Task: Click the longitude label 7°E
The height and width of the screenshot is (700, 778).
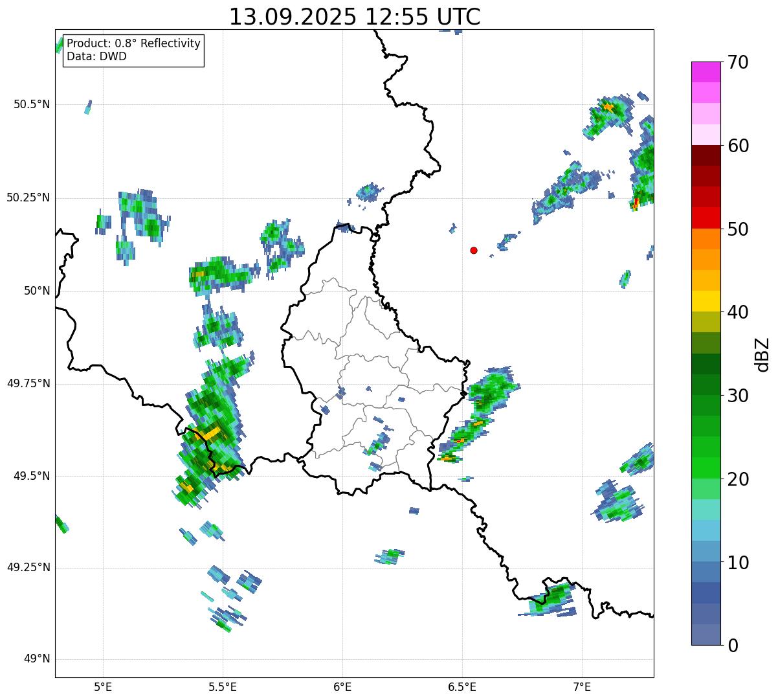Action: 582,687
